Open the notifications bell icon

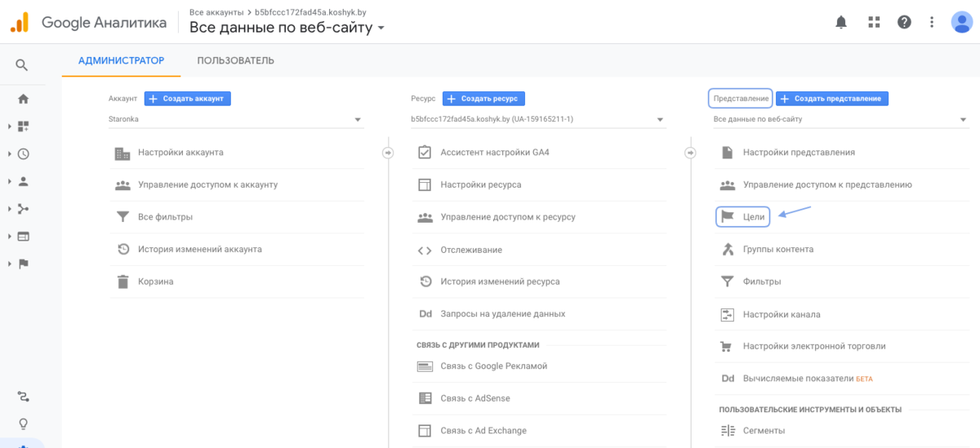(841, 22)
